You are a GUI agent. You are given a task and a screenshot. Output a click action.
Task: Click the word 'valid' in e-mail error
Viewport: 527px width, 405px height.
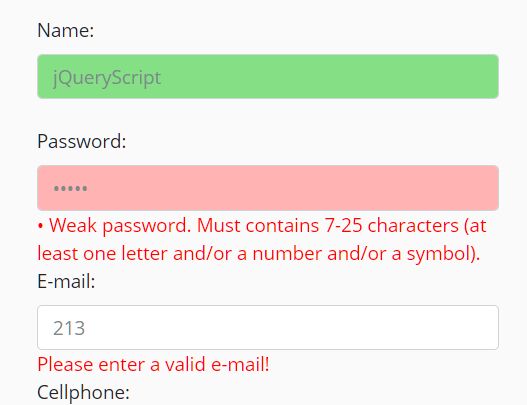(185, 364)
